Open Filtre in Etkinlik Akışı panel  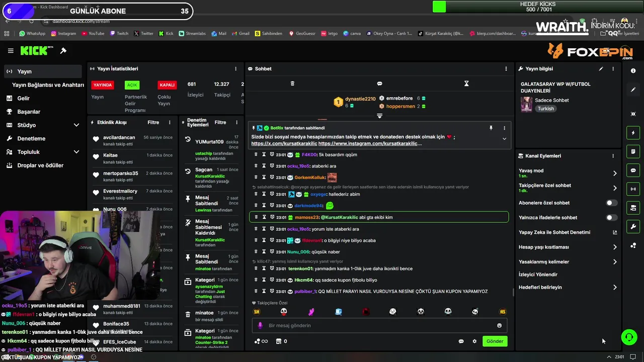coord(153,123)
